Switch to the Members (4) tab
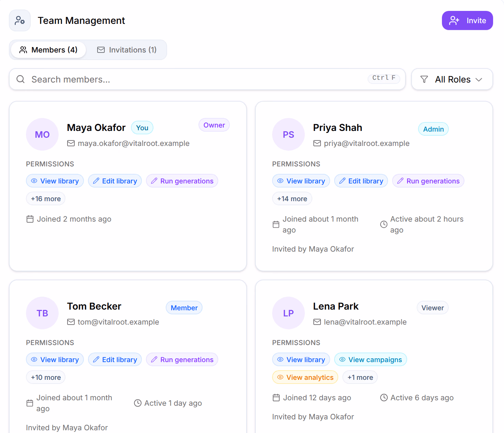 48,50
